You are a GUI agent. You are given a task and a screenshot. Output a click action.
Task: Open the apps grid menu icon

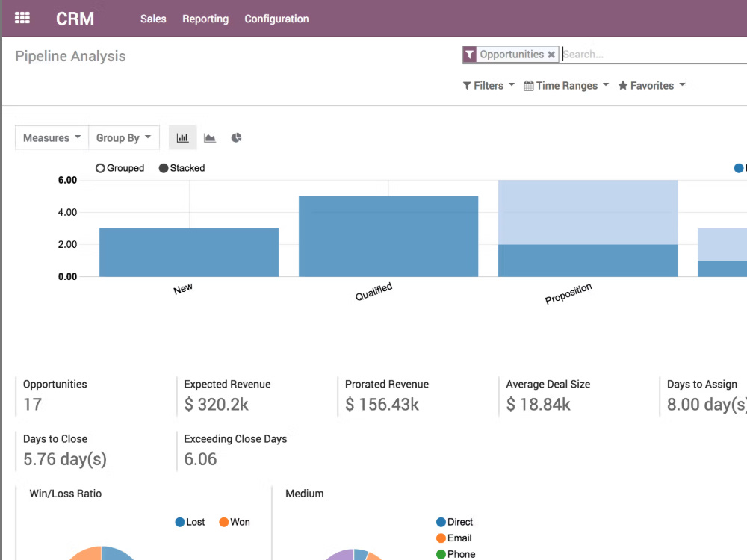tap(22, 18)
